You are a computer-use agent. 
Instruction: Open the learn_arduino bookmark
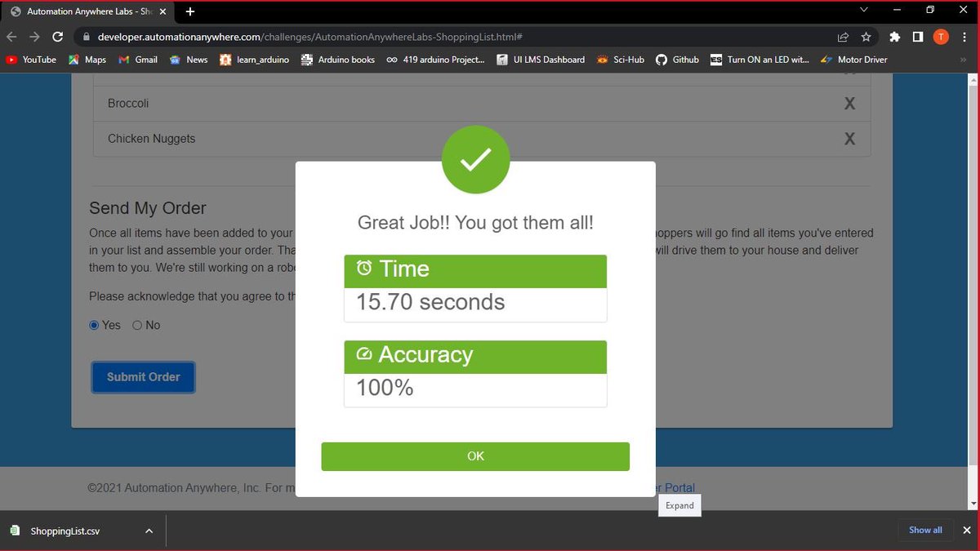tap(254, 60)
